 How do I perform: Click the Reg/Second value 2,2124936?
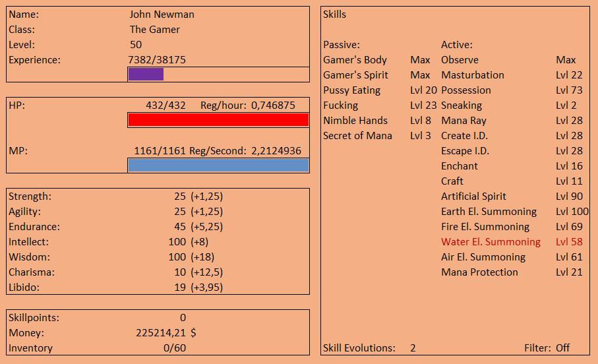[276, 151]
